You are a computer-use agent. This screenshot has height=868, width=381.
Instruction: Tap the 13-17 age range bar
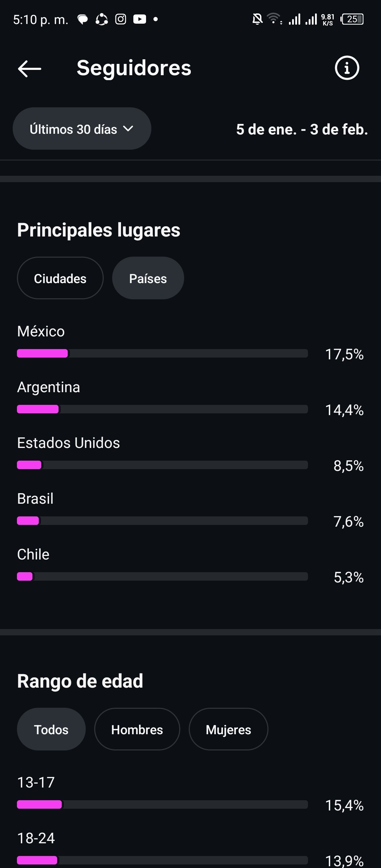(x=162, y=804)
